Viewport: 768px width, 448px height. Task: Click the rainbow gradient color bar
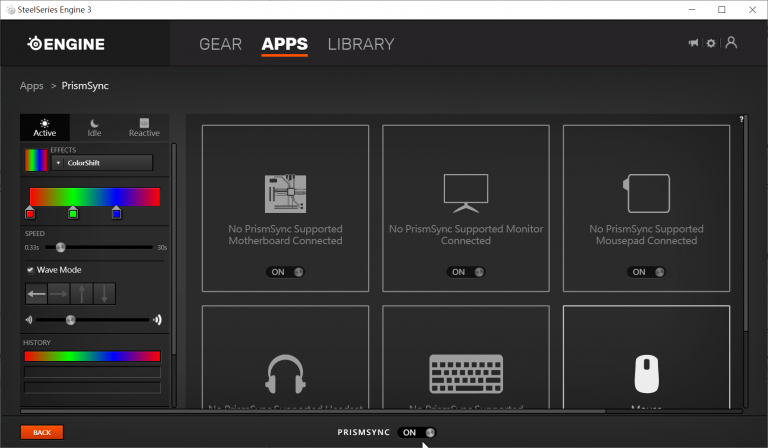[95, 197]
